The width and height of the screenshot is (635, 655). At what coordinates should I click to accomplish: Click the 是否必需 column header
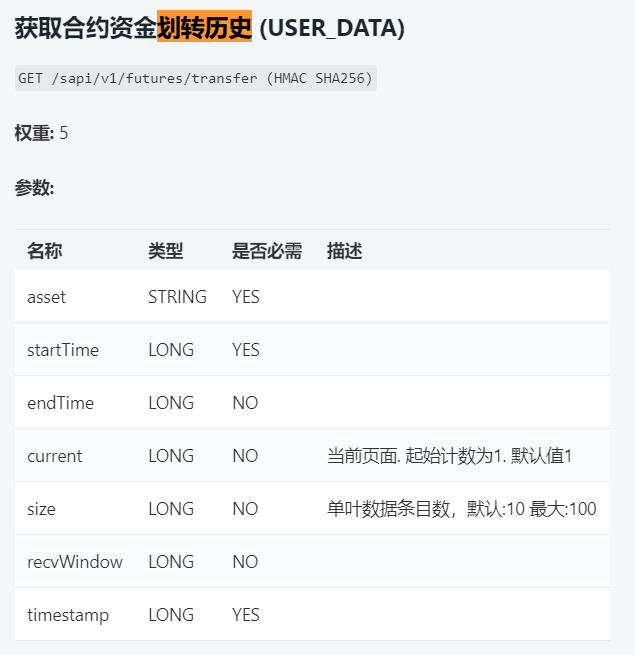(266, 251)
